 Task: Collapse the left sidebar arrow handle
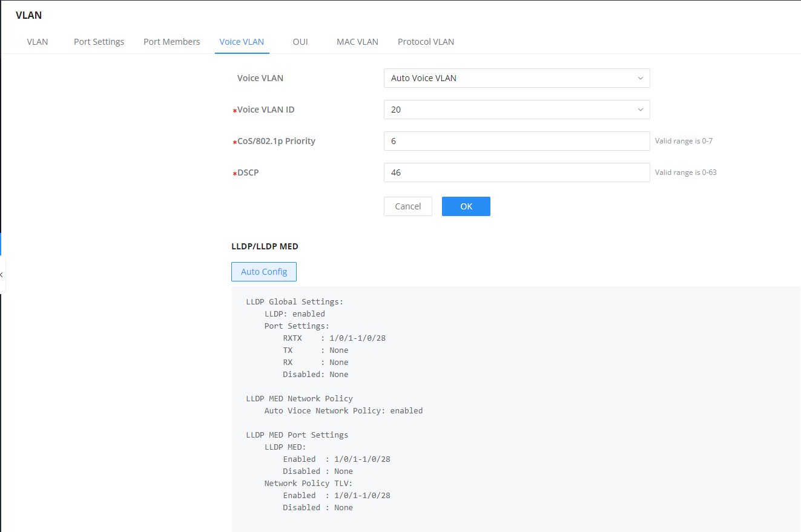pyautogui.click(x=2, y=275)
